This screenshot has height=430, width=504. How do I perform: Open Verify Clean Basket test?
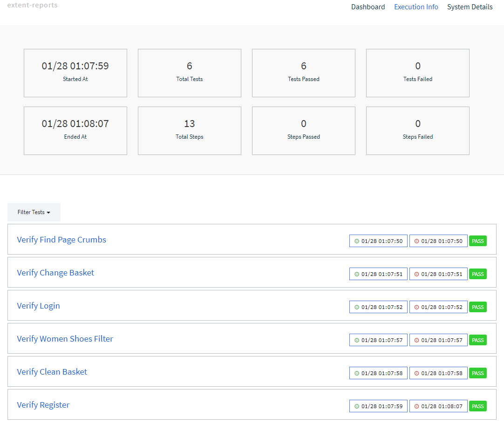[x=52, y=372]
